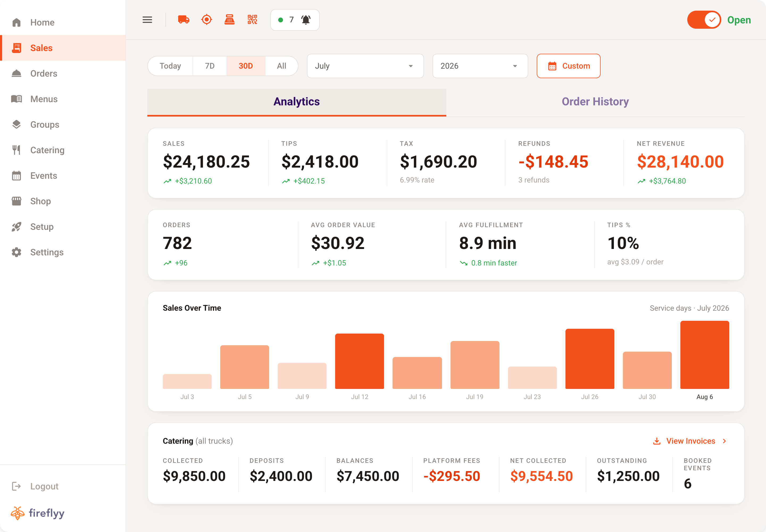
Task: Click the Catering utensils icon
Action: (16, 150)
